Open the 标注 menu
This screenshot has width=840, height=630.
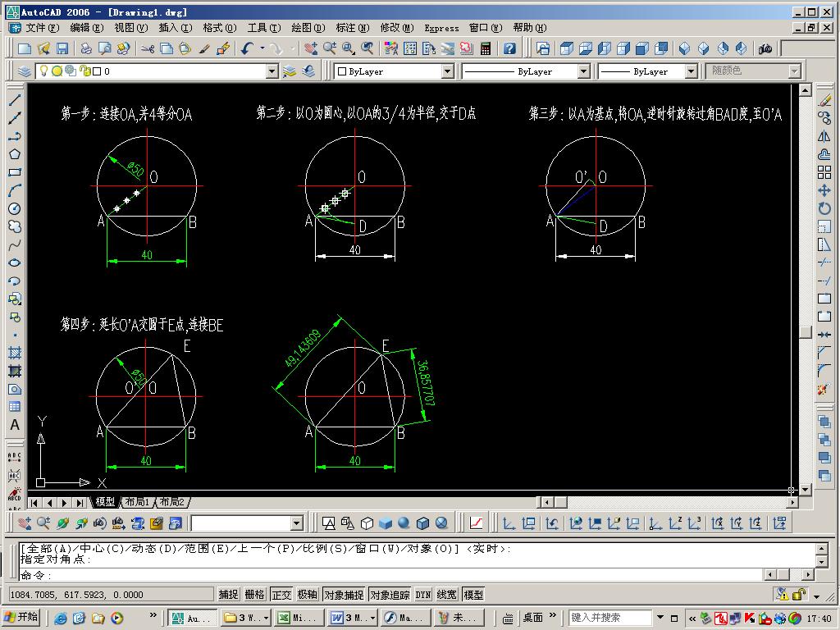[353, 28]
